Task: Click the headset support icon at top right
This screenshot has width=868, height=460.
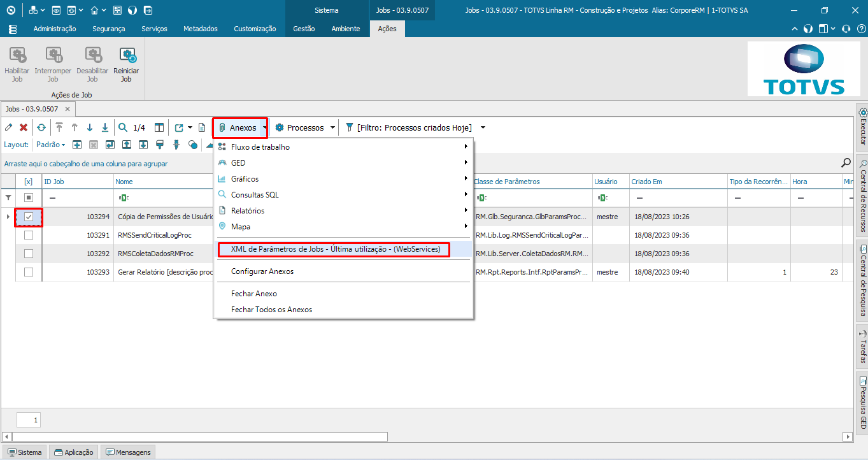Action: click(846, 29)
